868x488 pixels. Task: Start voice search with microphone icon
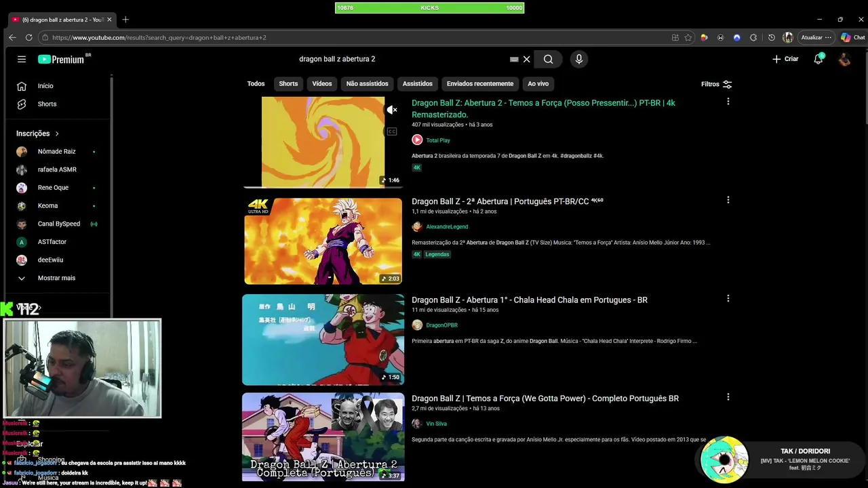578,59
